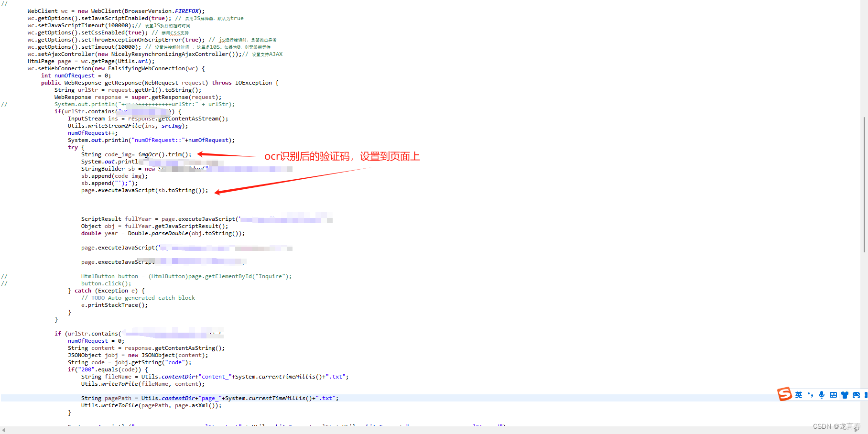This screenshot has width=868, height=434.
Task: Click the setWebConnection FalsifyingWebConnection line
Action: point(116,68)
